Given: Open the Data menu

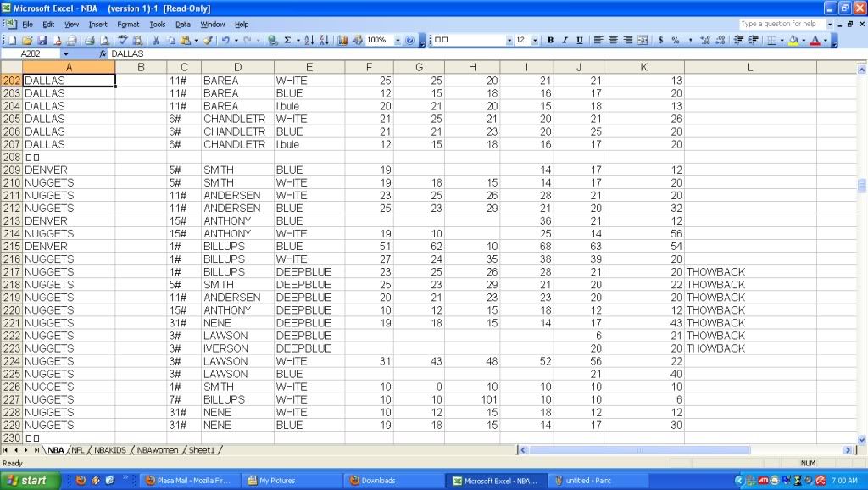Looking at the screenshot, I should [x=183, y=25].
